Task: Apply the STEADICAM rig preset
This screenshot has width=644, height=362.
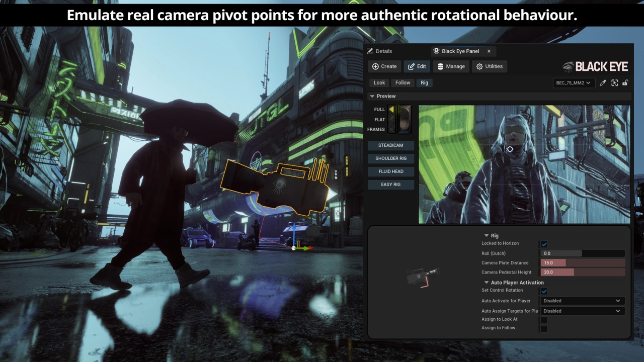Action: click(x=390, y=145)
